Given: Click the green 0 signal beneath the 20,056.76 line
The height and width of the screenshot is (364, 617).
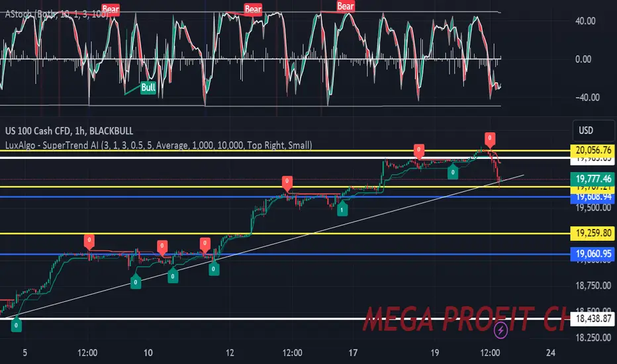Looking at the screenshot, I should (x=453, y=171).
